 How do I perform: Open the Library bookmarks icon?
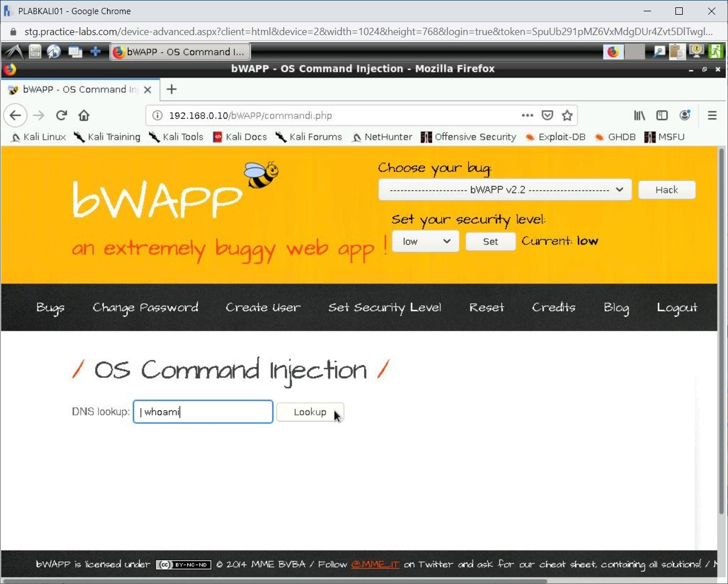[639, 115]
